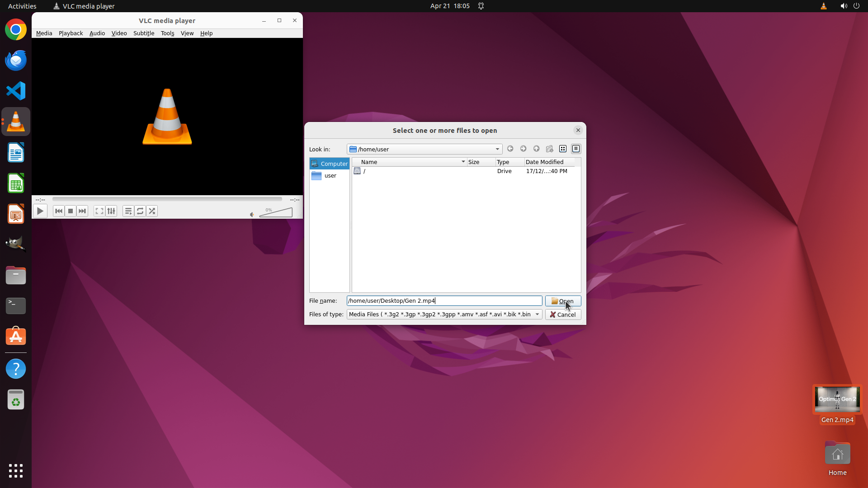Switch to detail view mode
Screen dimensions: 868x488
click(576, 149)
